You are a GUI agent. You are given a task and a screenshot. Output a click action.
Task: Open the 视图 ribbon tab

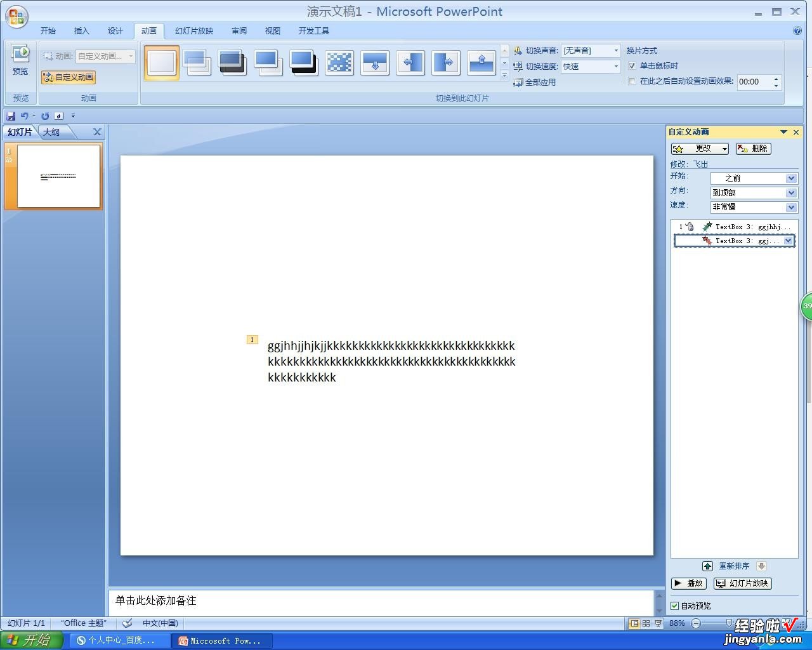pos(273,30)
